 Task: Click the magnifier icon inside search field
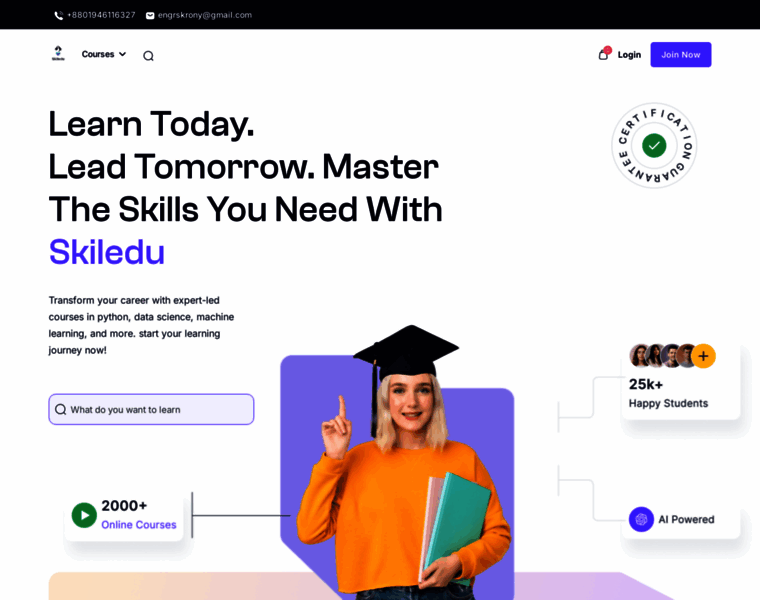tap(61, 410)
